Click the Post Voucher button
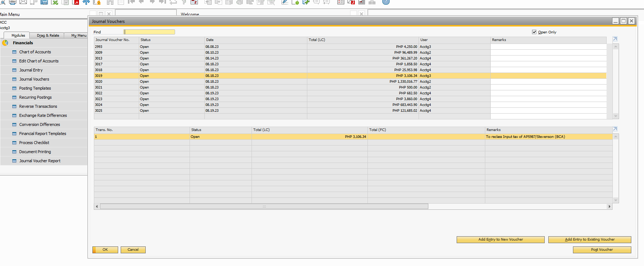 click(602, 250)
